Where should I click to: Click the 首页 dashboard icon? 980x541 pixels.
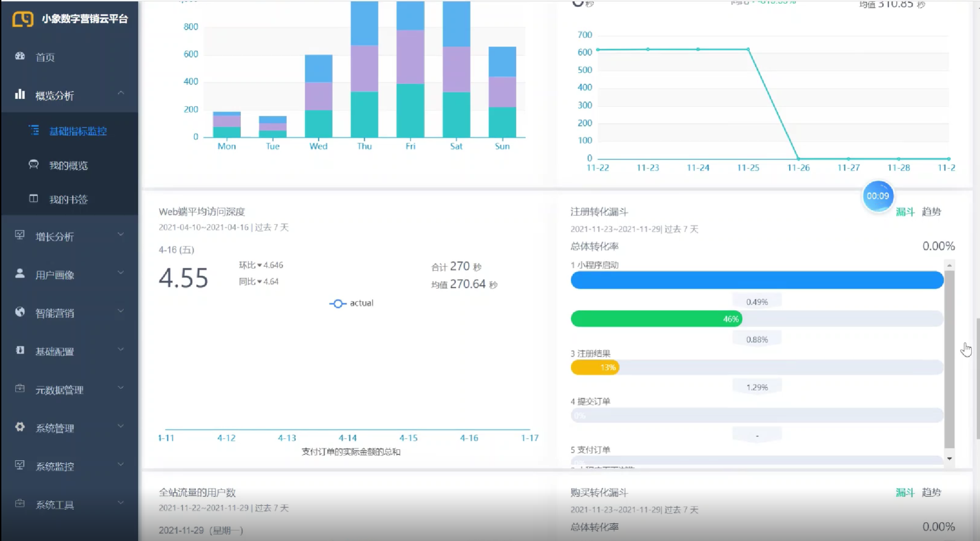click(x=20, y=56)
